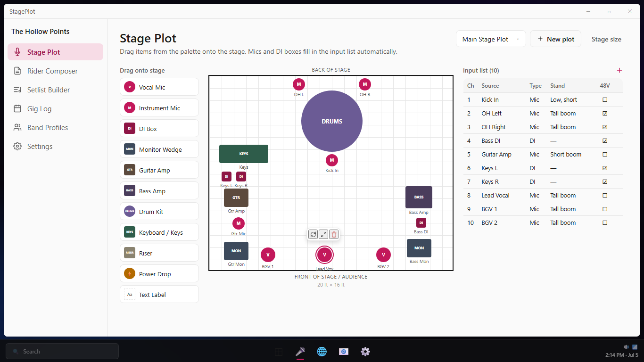Image resolution: width=644 pixels, height=362 pixels.
Task: Select the BGV 2 vocal mic
Action: 383,255
